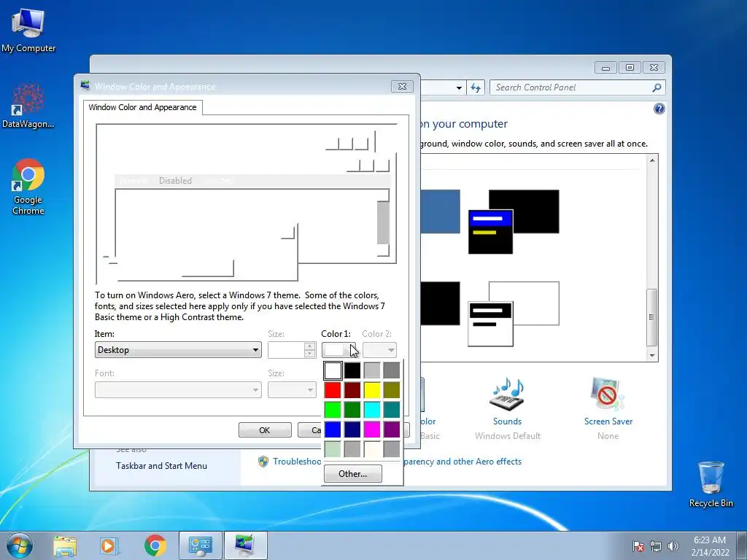Launch Windows Media Player from taskbar

109,545
